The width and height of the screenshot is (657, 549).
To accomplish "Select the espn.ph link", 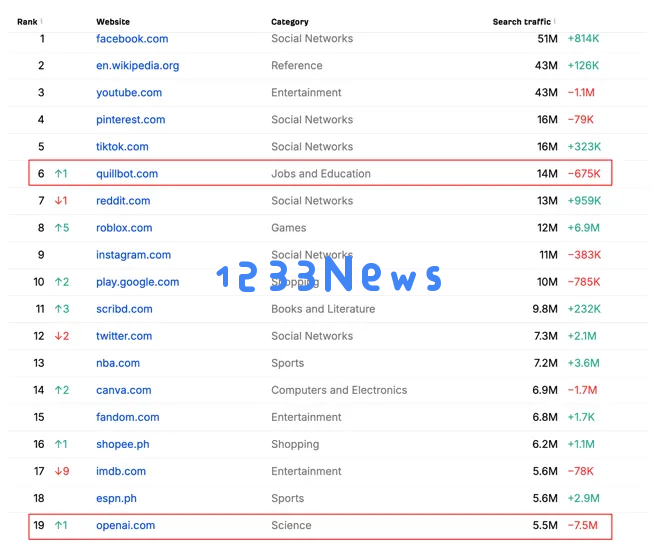I will pyautogui.click(x=116, y=498).
